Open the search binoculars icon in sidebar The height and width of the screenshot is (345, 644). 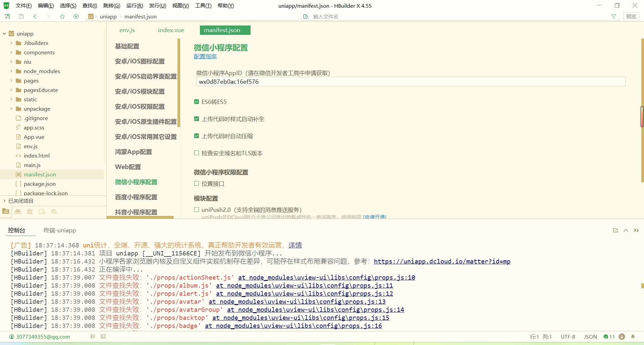[x=18, y=212]
